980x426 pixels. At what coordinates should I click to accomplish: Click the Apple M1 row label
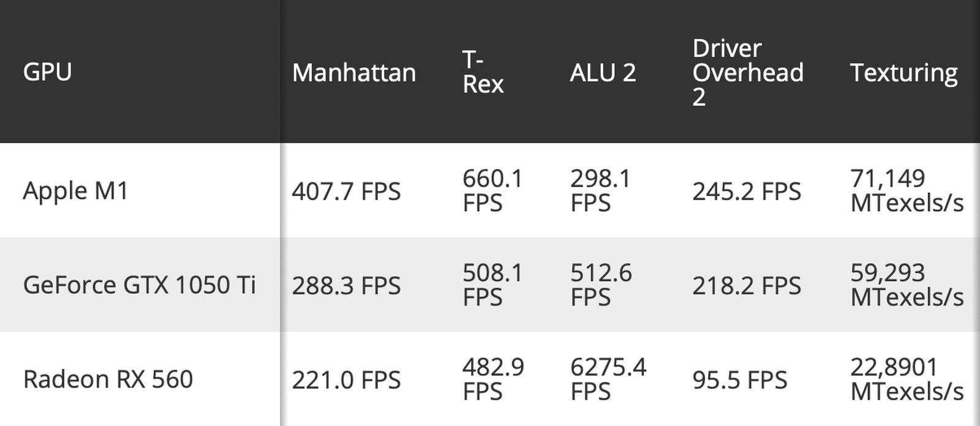pyautogui.click(x=75, y=191)
